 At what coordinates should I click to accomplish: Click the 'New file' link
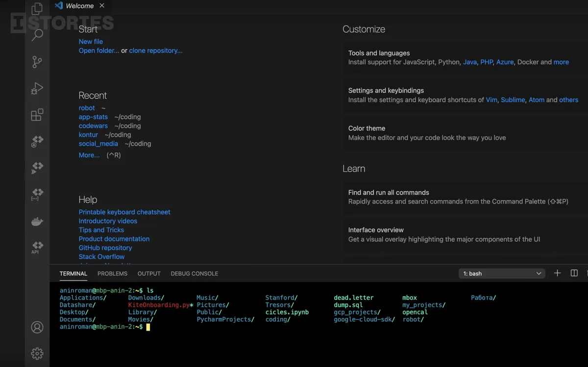click(91, 42)
